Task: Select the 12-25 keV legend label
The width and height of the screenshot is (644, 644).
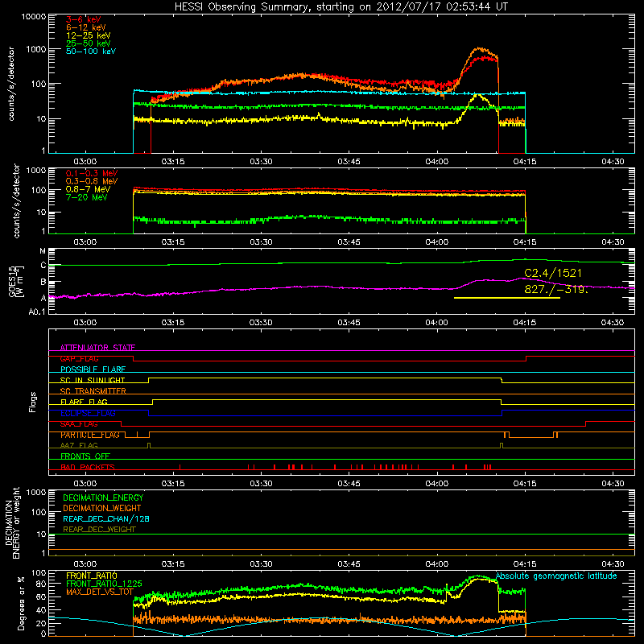Action: 89,35
